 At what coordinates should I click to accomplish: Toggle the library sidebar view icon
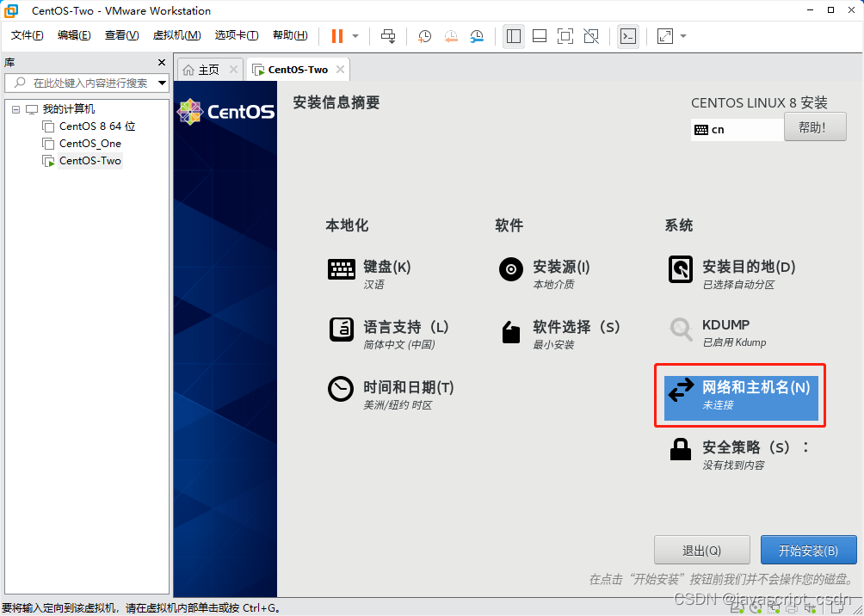(514, 36)
